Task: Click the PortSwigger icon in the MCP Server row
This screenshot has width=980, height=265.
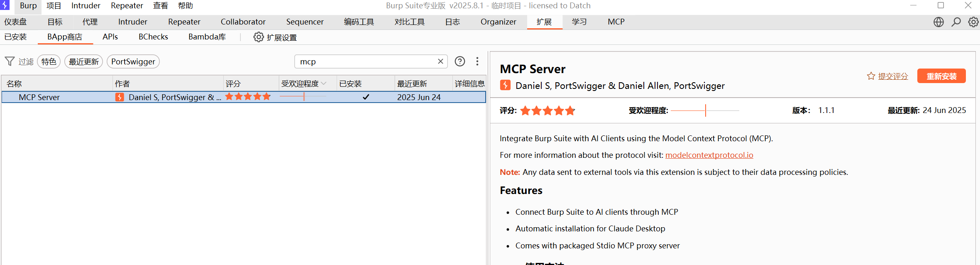Action: click(x=120, y=97)
